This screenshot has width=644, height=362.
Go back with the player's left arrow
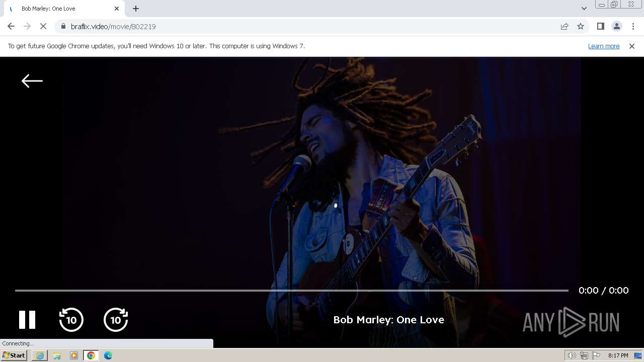pos(32,81)
